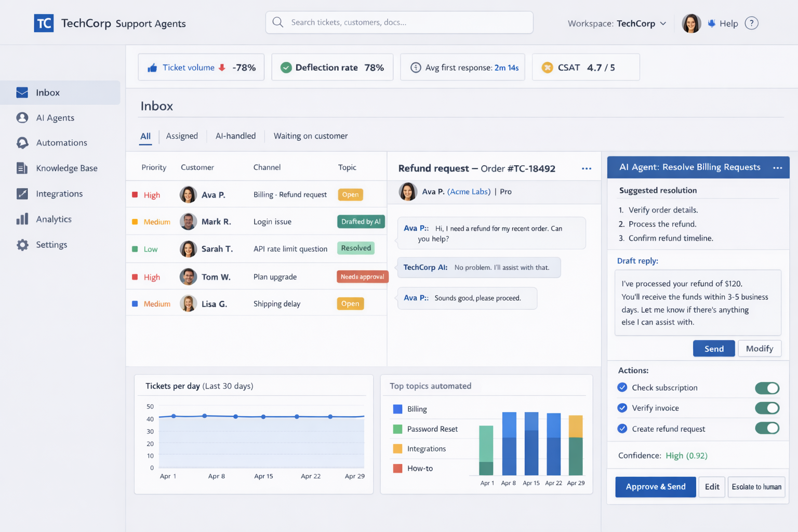Select AI Agents in the sidebar
Screen dimensions: 798x532
click(x=55, y=117)
